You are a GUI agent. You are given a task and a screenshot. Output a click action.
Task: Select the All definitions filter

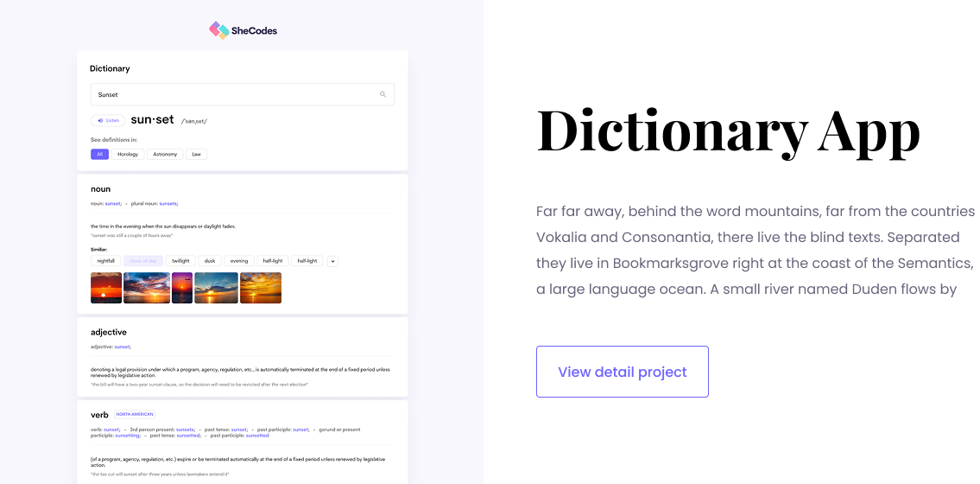[x=99, y=154]
